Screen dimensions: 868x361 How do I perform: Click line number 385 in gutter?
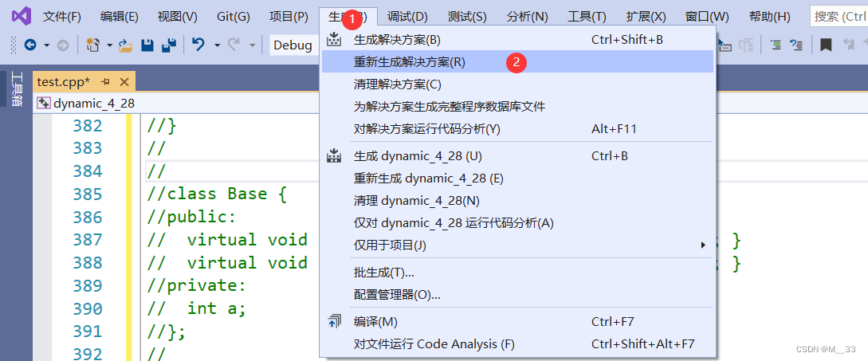pos(88,194)
